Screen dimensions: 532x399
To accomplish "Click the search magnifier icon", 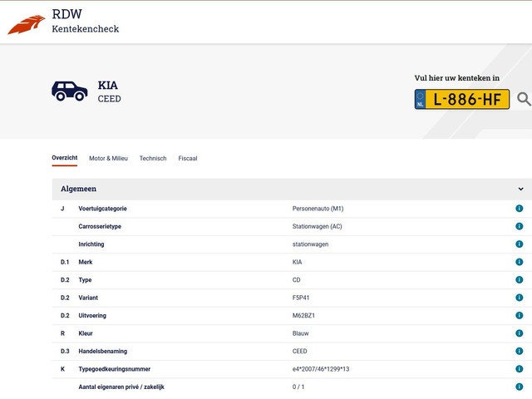I will 524,100.
